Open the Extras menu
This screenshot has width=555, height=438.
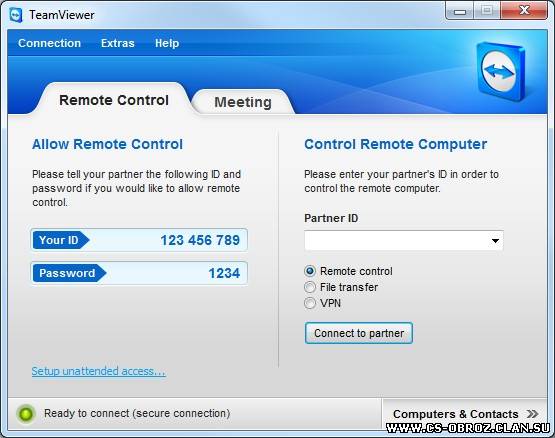(118, 43)
